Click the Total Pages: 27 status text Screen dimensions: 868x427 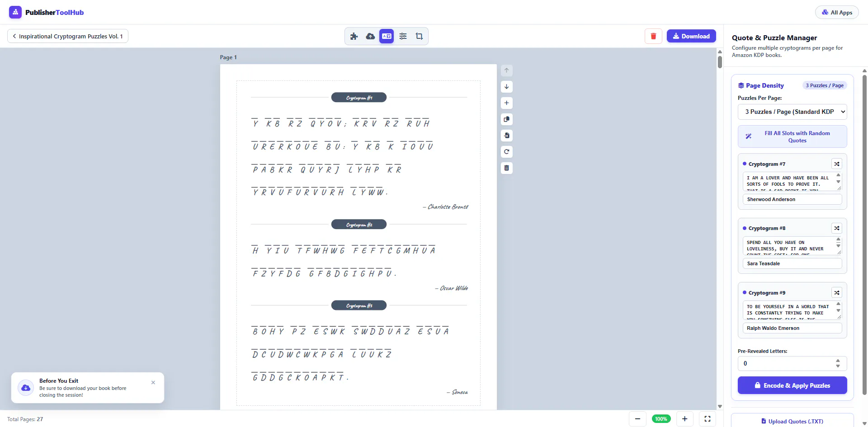click(25, 419)
